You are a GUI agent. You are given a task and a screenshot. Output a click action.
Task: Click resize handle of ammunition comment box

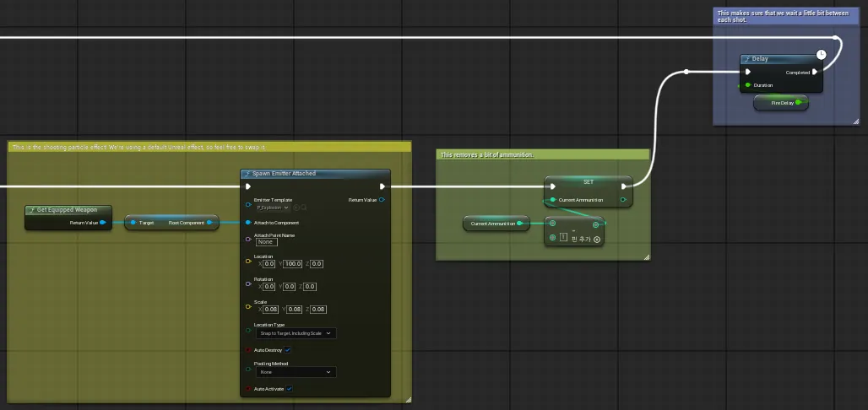coord(647,256)
